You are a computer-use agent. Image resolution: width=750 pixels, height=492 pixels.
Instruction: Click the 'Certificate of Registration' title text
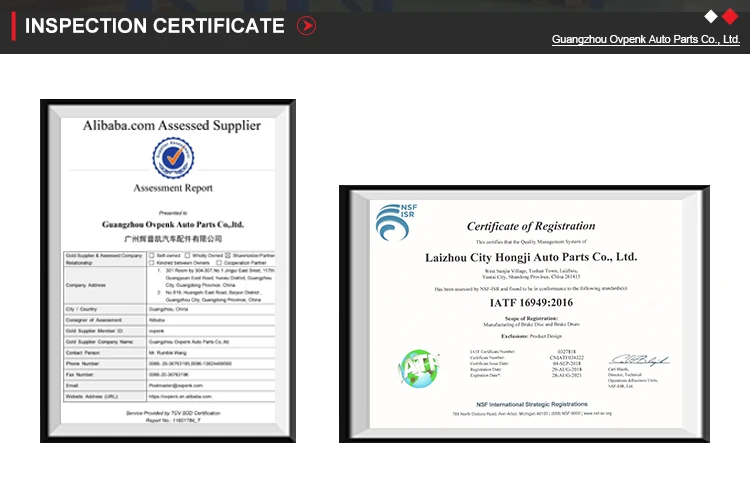531,226
